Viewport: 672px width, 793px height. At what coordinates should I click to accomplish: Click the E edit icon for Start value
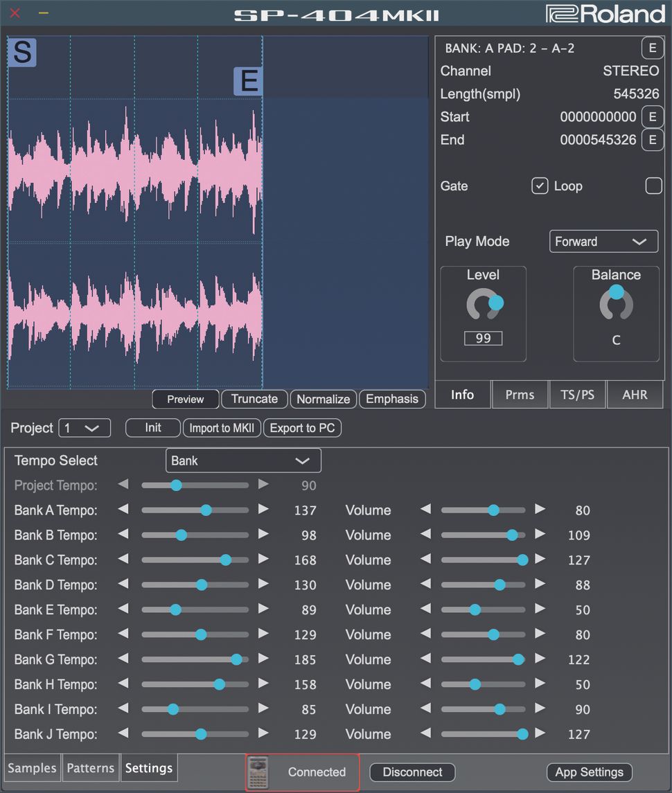pos(652,117)
